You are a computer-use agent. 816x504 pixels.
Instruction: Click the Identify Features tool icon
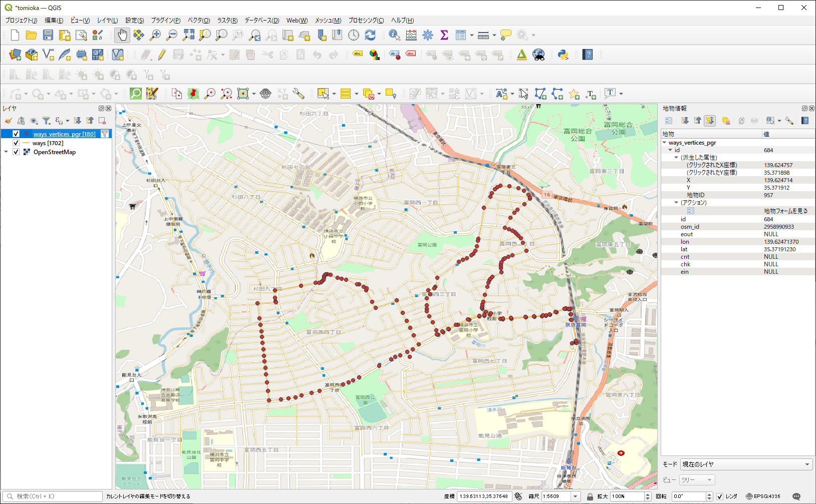[x=394, y=35]
